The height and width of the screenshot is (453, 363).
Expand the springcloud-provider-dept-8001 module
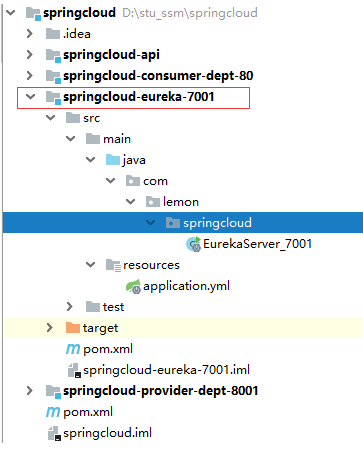tap(30, 391)
